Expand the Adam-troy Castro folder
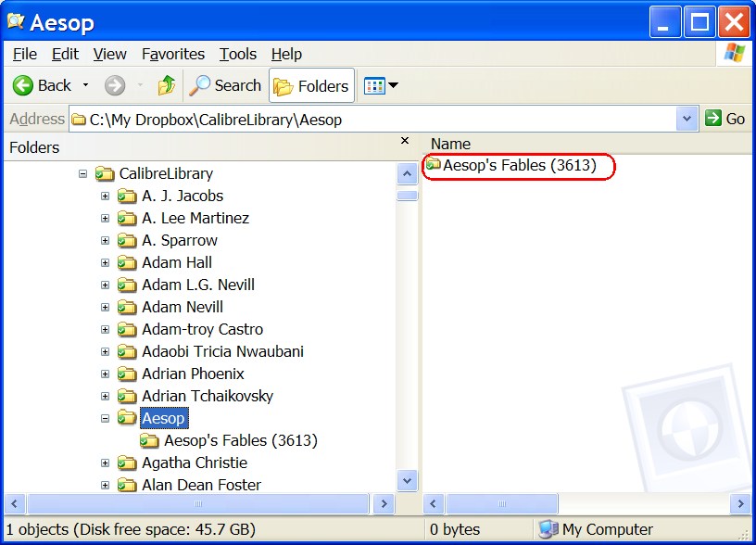Viewport: 756px width, 545px height. [x=105, y=329]
